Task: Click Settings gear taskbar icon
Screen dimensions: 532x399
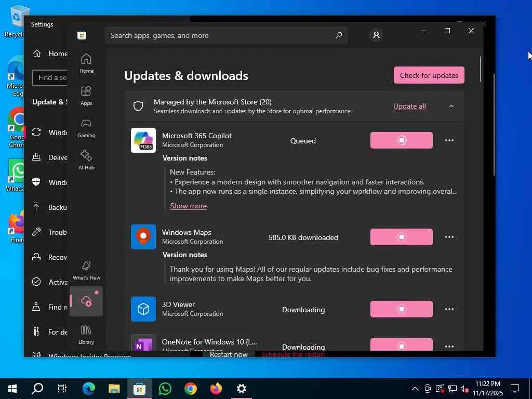Action: pyautogui.click(x=241, y=389)
